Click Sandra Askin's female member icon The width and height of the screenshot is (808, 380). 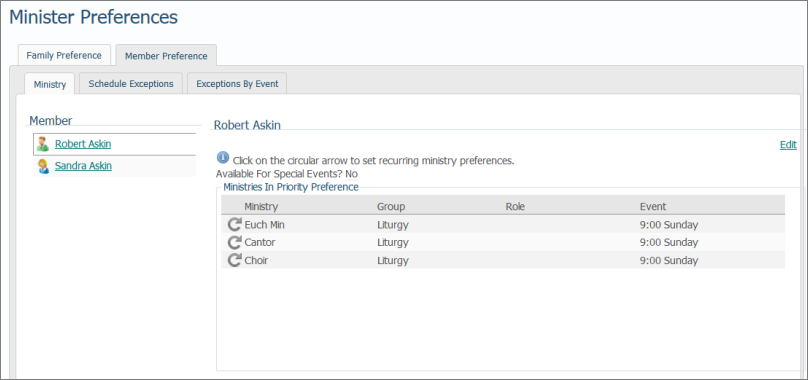tap(43, 166)
